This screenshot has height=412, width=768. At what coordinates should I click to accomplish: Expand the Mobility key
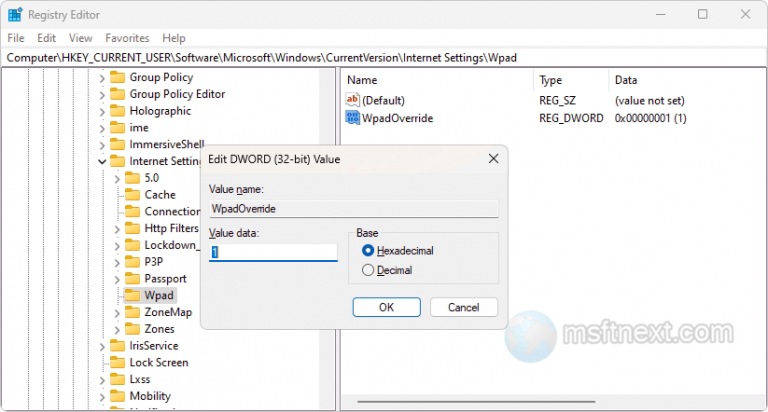tap(102, 396)
